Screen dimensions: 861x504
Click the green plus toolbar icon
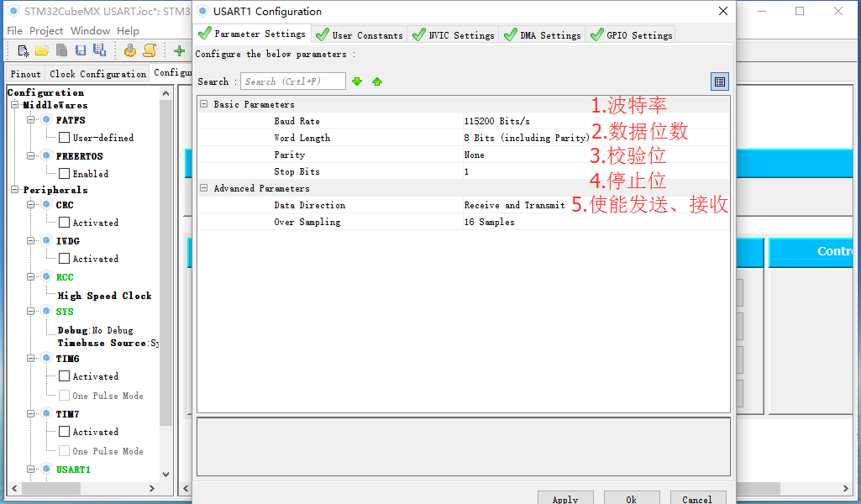[x=179, y=51]
